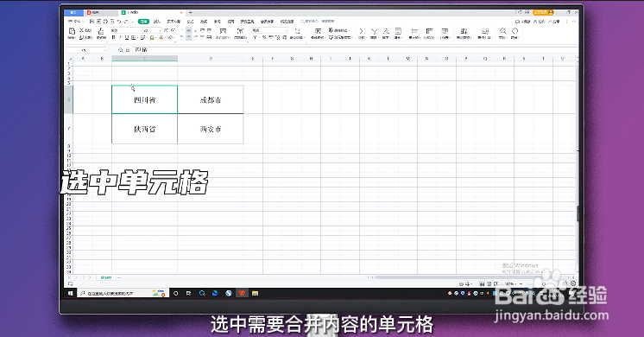
Task: Select the cell containing 西安市
Action: 211,129
